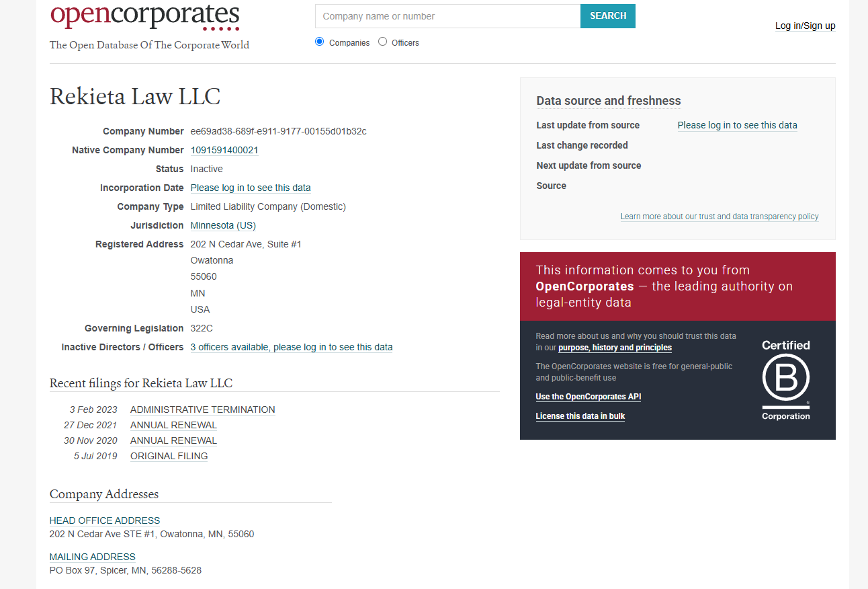
Task: Click the Next update from source label
Action: coord(589,165)
